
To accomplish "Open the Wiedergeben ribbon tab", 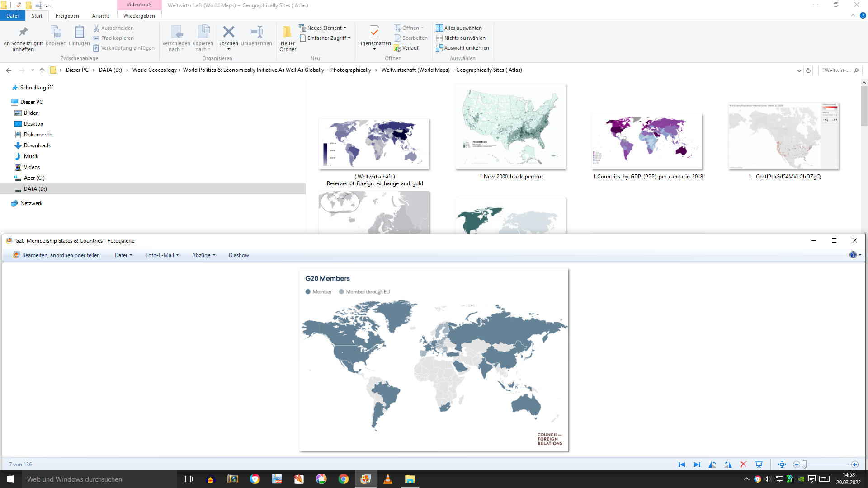I will coord(139,16).
